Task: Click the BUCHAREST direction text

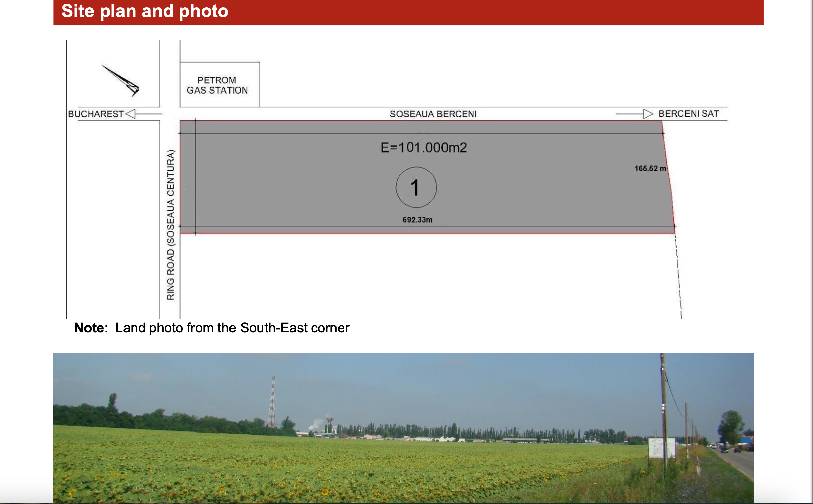Action: click(x=96, y=114)
